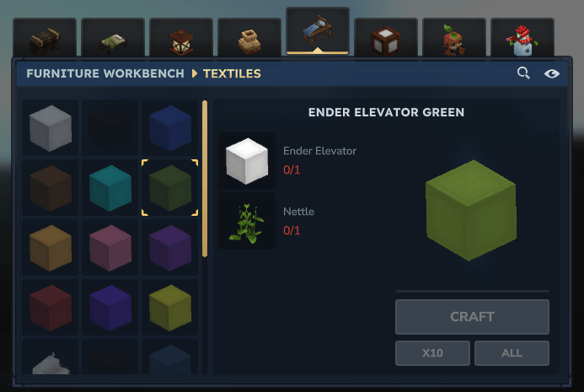This screenshot has height=392, width=584.
Task: Click the recipe list scrollbar
Action: click(205, 179)
